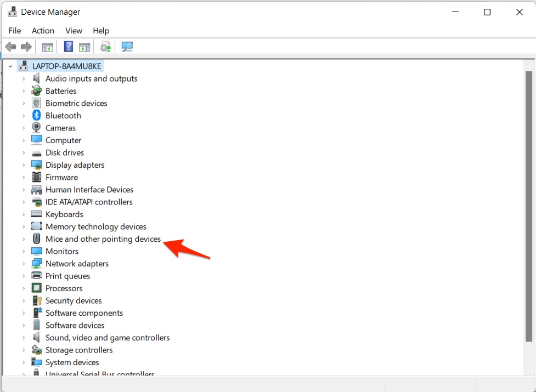536x392 pixels.
Task: Collapse the LAPTOP-8A4MU8KE root node
Action: click(10, 66)
